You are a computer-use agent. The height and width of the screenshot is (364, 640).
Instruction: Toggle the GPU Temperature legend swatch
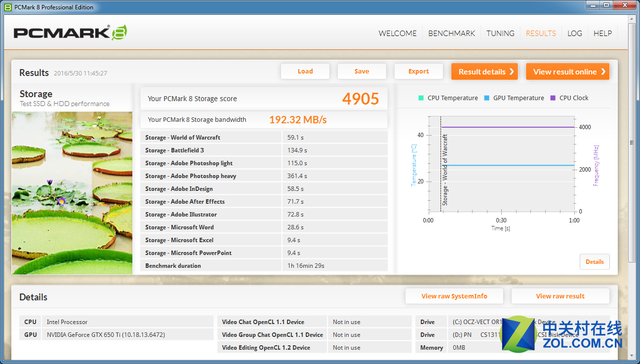(x=487, y=98)
